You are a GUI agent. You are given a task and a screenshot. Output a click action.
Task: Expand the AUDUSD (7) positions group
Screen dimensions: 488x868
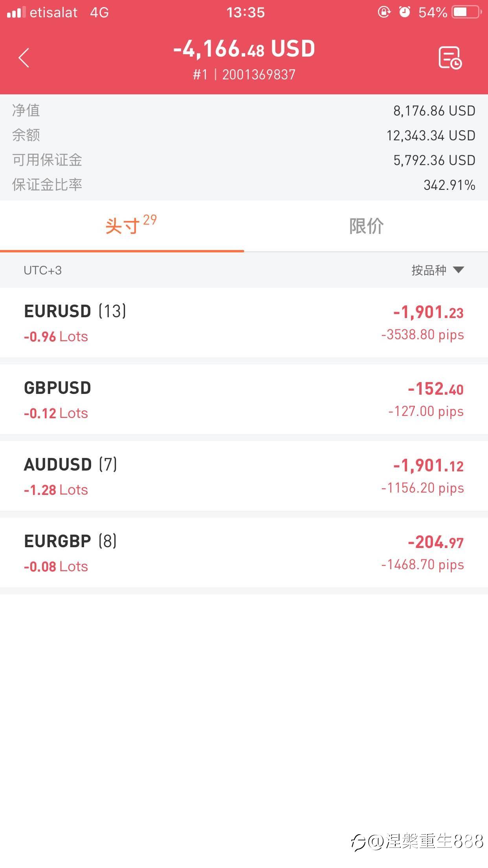click(244, 476)
